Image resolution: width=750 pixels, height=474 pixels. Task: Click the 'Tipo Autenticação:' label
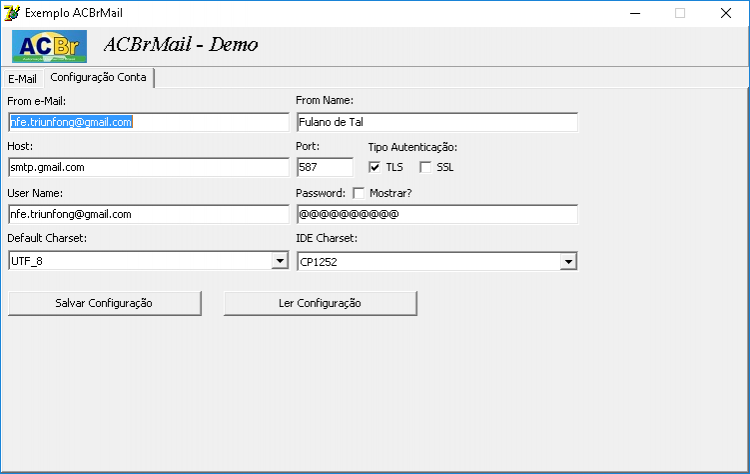click(x=413, y=147)
